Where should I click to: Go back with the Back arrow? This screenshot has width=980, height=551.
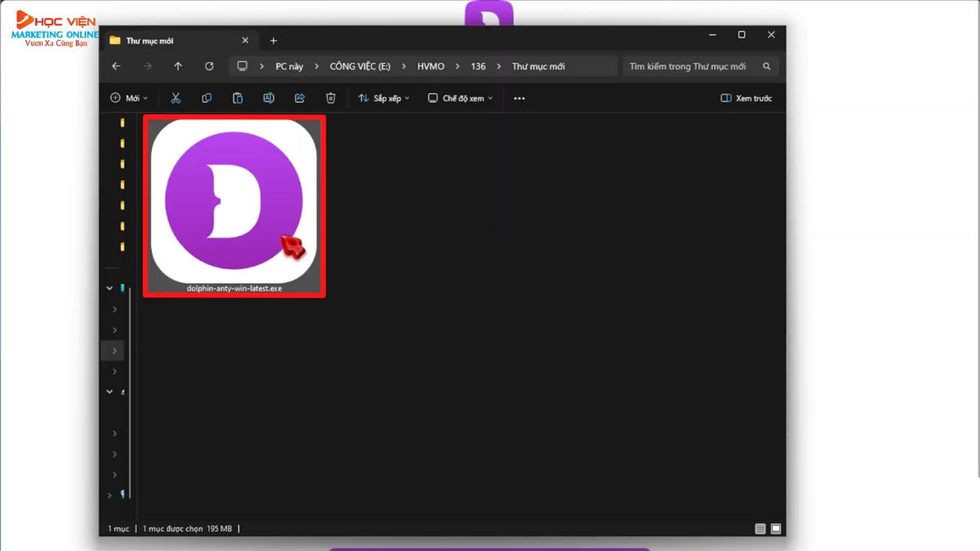(x=116, y=66)
